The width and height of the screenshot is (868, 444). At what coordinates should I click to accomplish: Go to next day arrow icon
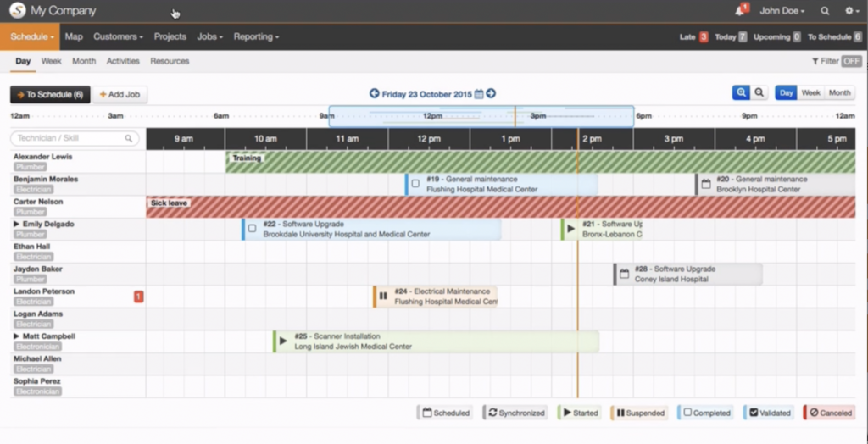[x=491, y=94]
